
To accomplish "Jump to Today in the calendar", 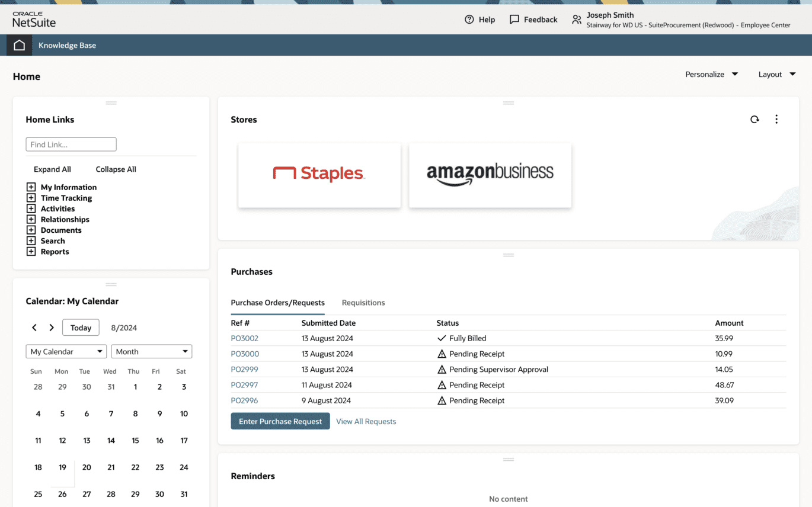I will point(81,327).
